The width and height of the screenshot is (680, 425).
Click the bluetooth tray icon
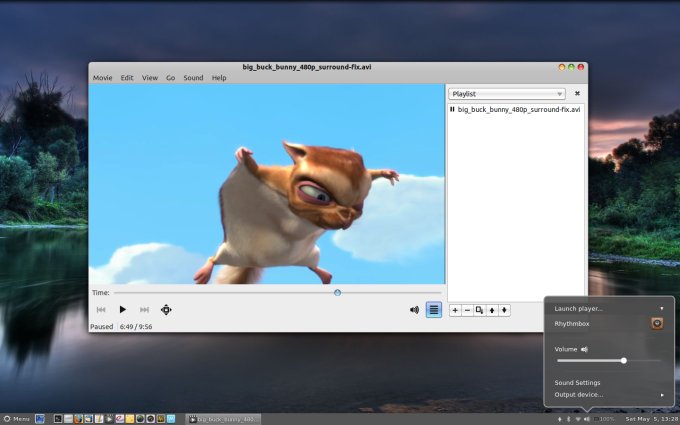(x=569, y=419)
